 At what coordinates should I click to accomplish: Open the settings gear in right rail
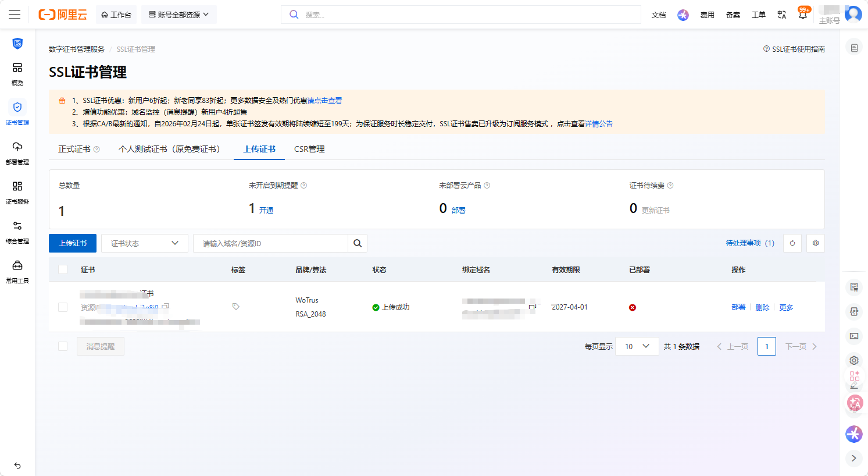click(x=854, y=360)
